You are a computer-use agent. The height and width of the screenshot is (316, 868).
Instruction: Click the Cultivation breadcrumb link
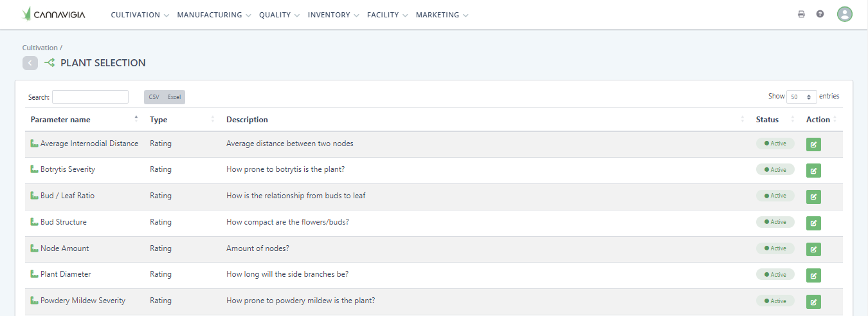pos(40,48)
